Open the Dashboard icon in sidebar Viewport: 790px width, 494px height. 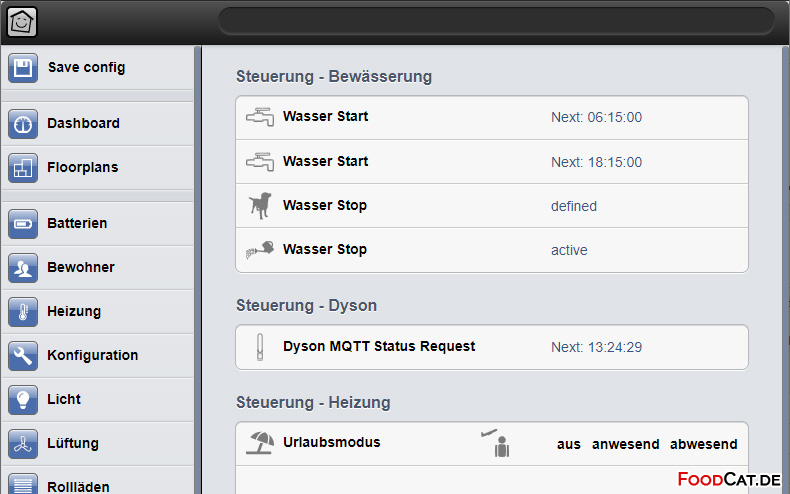[x=23, y=124]
